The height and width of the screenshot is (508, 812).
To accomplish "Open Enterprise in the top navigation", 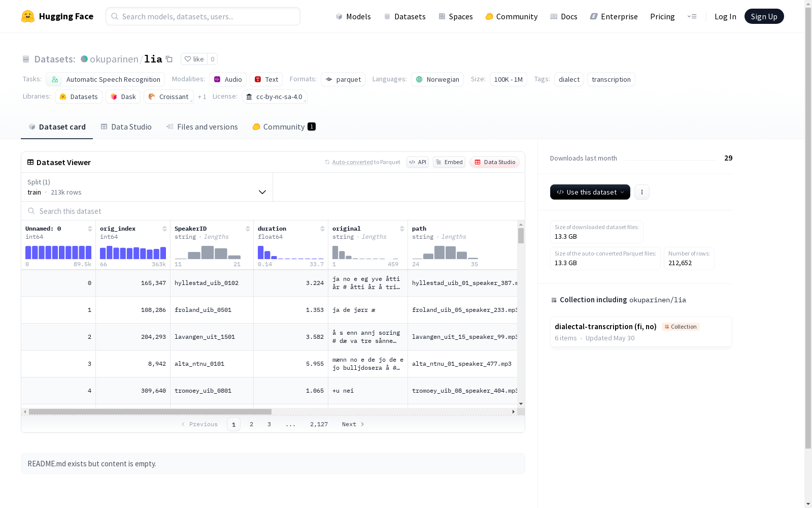I will pyautogui.click(x=614, y=16).
